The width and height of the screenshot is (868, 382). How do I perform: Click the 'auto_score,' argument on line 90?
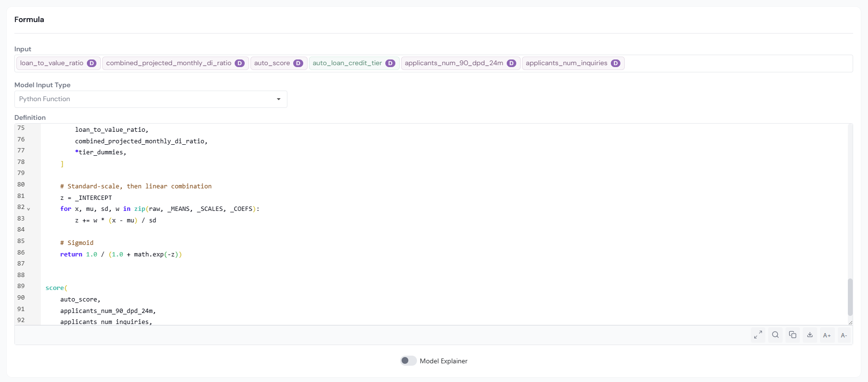(80, 300)
